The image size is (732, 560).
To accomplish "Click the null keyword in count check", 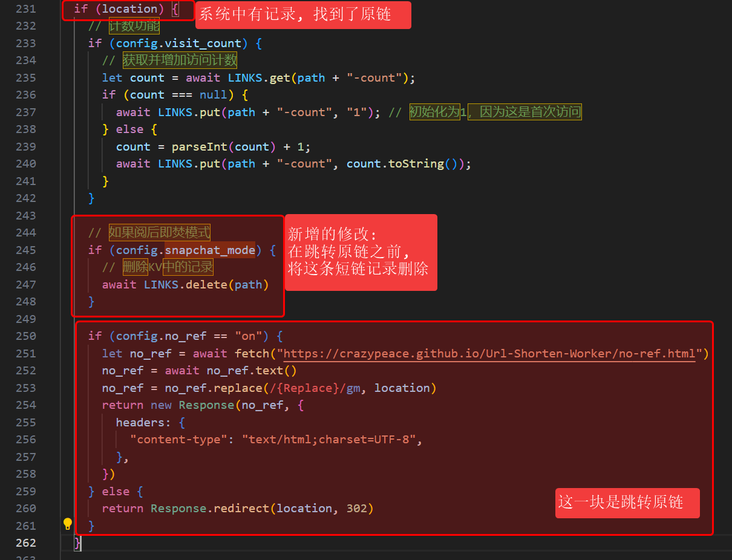I will (214, 95).
